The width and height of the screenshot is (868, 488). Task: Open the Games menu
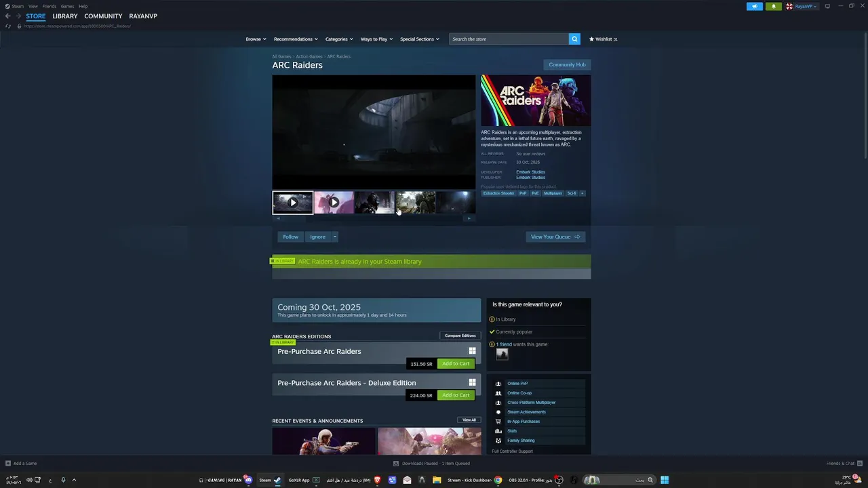click(67, 6)
